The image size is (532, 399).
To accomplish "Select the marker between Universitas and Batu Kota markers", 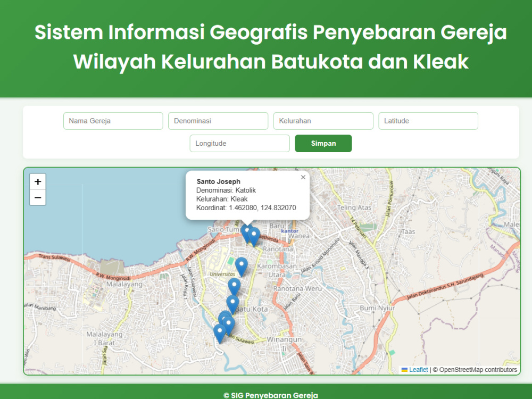I will (234, 287).
